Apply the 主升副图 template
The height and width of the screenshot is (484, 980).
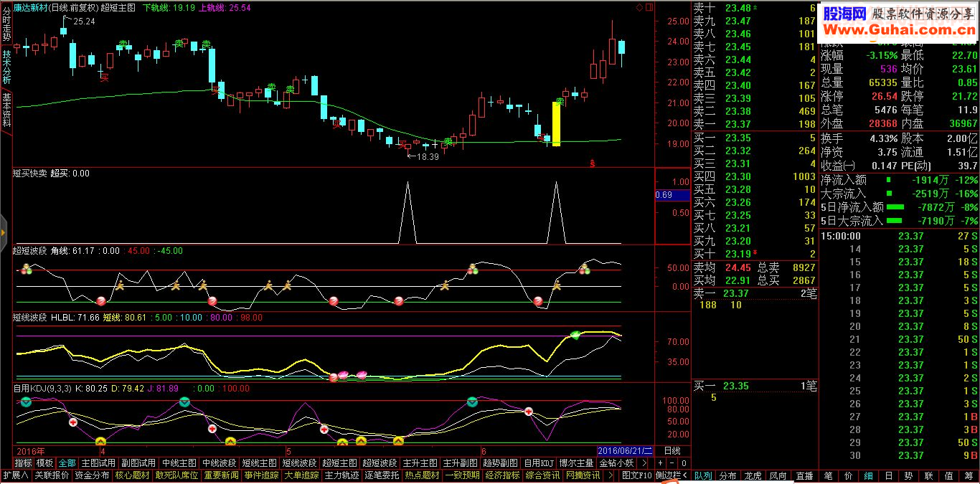[459, 462]
